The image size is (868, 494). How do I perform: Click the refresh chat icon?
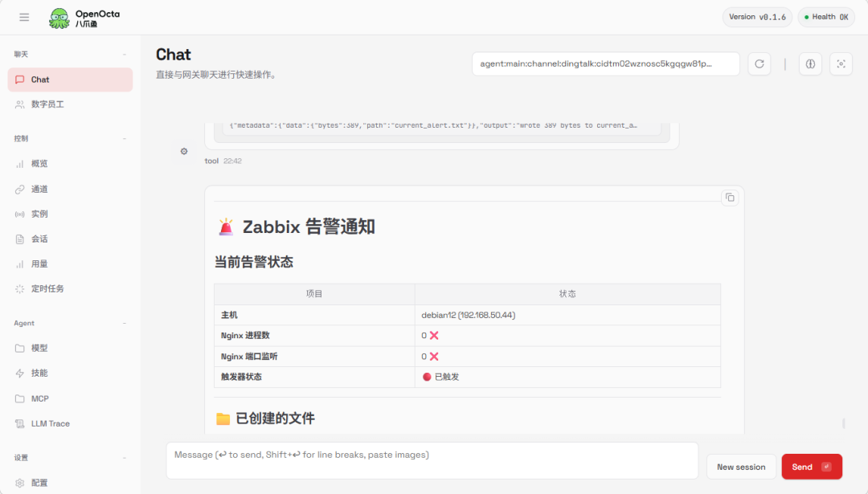tap(759, 63)
